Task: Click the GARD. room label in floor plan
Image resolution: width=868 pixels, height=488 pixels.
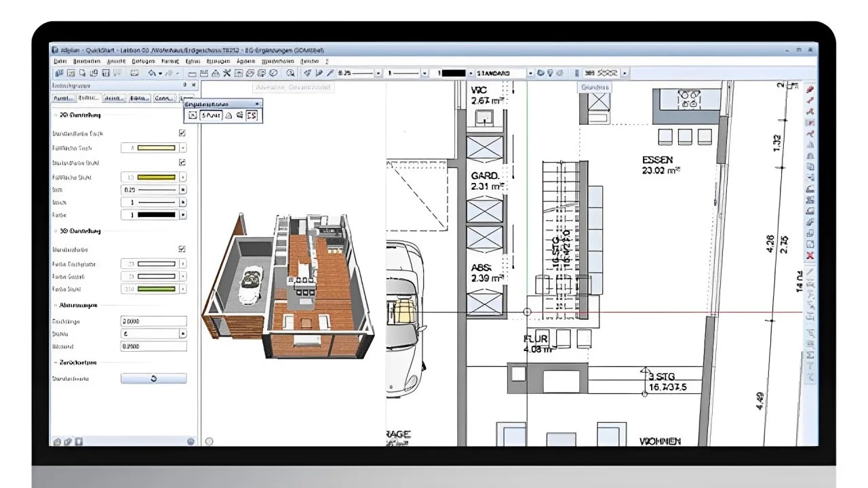Action: pos(485,176)
